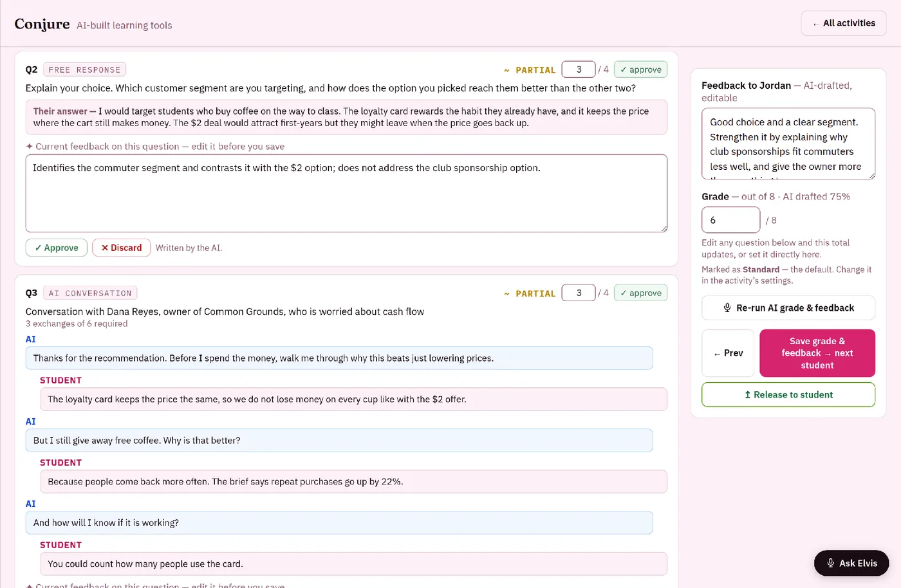This screenshot has height=588, width=901.
Task: Click the Q2 FREE RESPONSE tag
Action: (84, 69)
